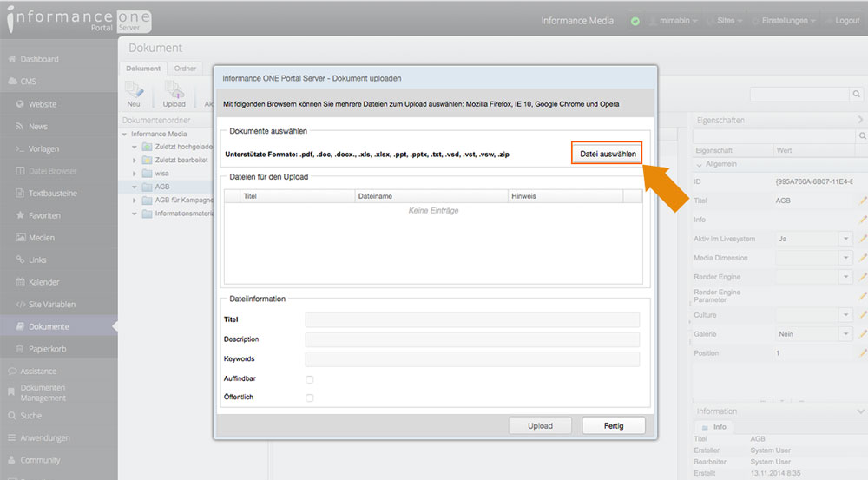Open Aktiv im Livesystem dropdown
The image size is (868, 480).
click(845, 239)
